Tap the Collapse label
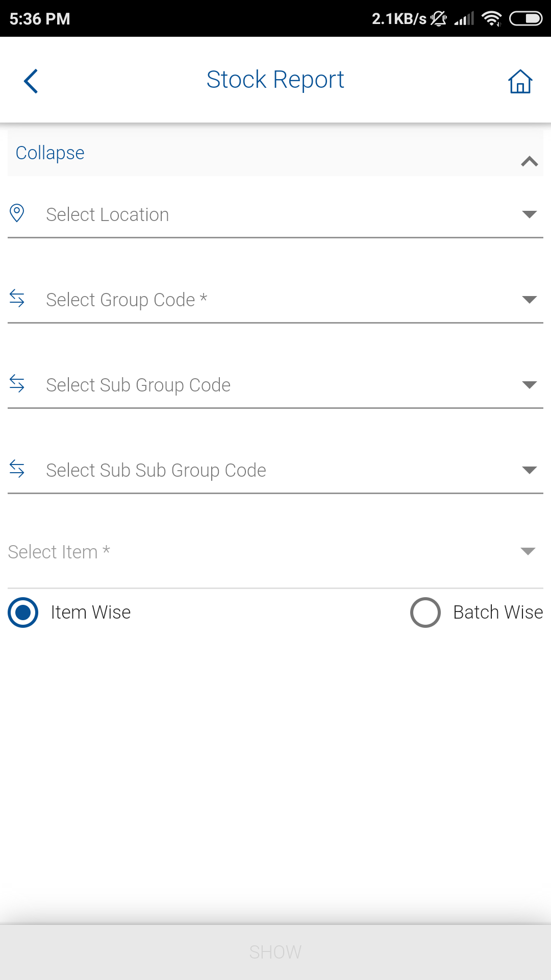This screenshot has width=551, height=980. [x=50, y=153]
